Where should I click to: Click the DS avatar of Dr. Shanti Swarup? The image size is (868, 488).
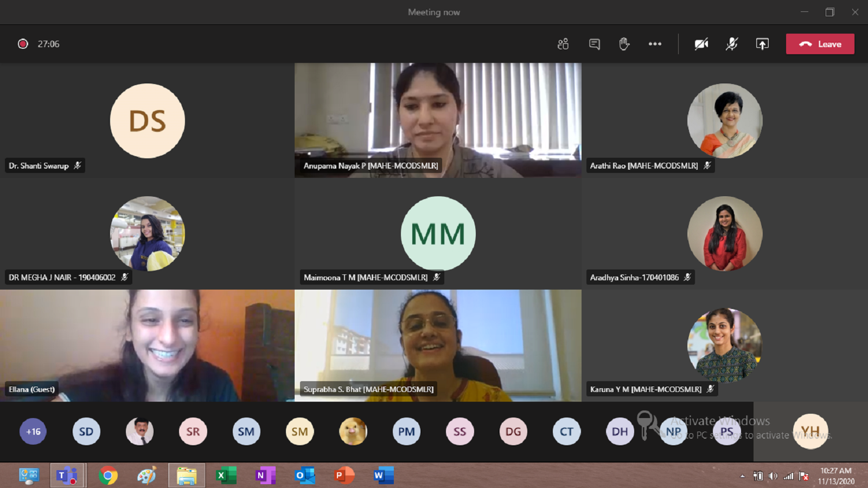click(x=148, y=120)
